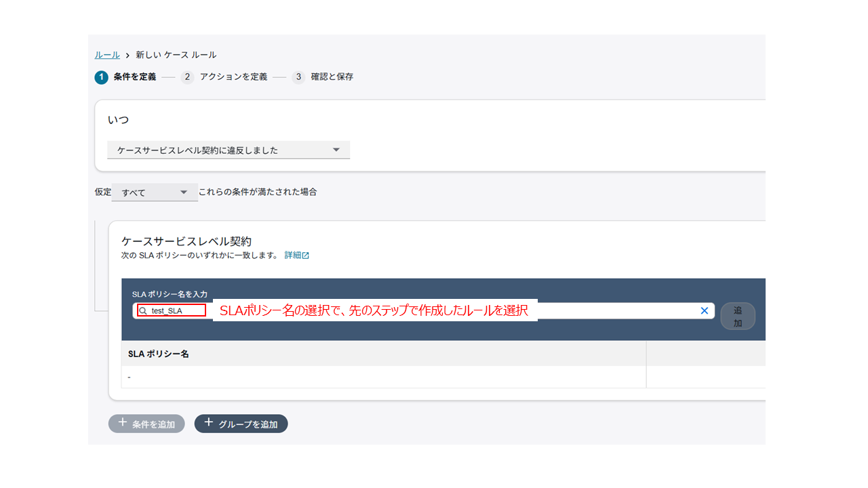Click the magnifier icon in SLA policy search
The image size is (868, 488).
pyautogui.click(x=143, y=311)
